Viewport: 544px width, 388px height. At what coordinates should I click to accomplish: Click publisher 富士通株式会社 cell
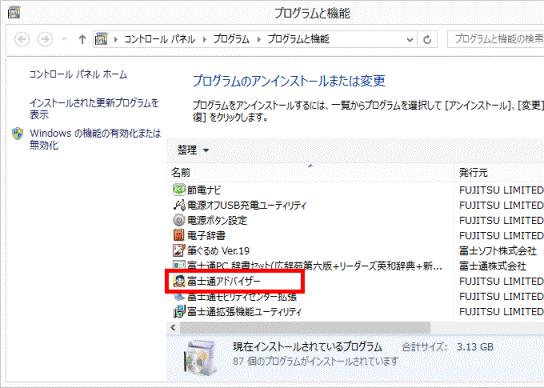click(493, 266)
